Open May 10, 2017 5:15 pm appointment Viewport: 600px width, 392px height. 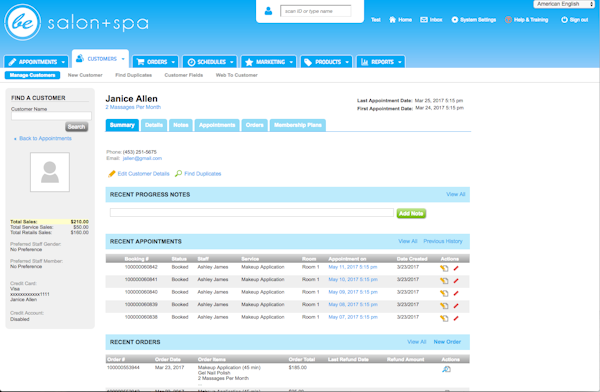[x=353, y=279]
